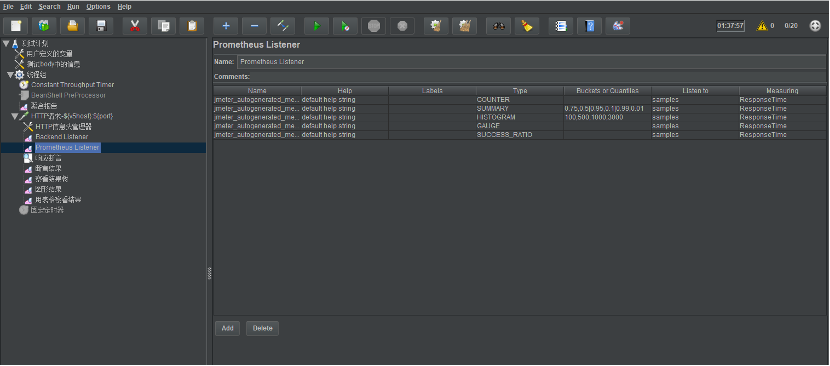Screen dimensions: 830x366
Task: Open Help with the question mark icon
Action: pyautogui.click(x=589, y=26)
